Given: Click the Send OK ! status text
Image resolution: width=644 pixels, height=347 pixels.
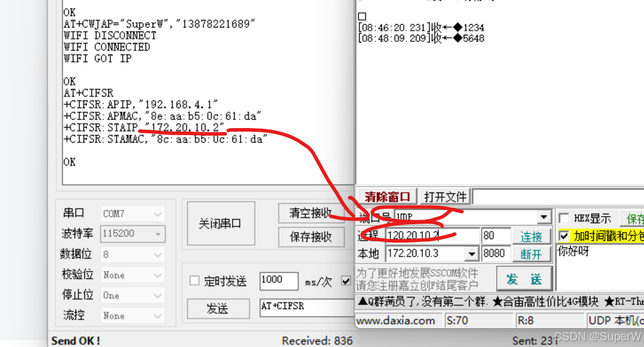Looking at the screenshot, I should point(76,341).
